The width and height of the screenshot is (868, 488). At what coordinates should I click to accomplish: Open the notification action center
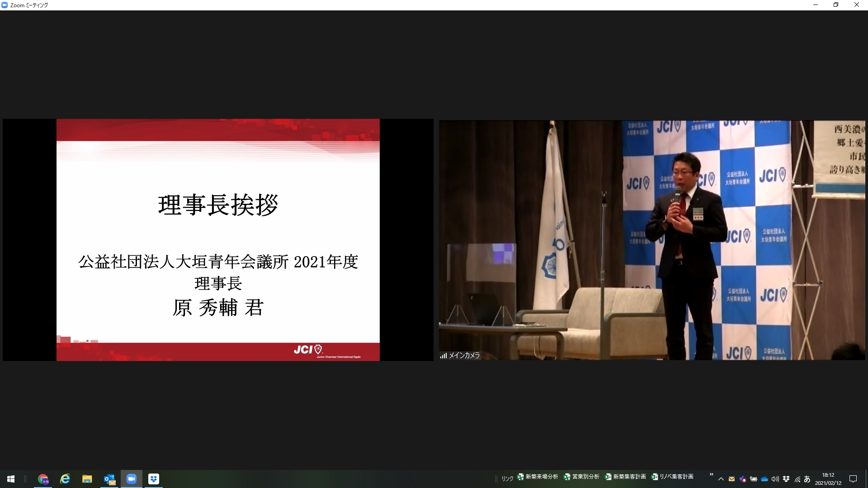click(853, 479)
